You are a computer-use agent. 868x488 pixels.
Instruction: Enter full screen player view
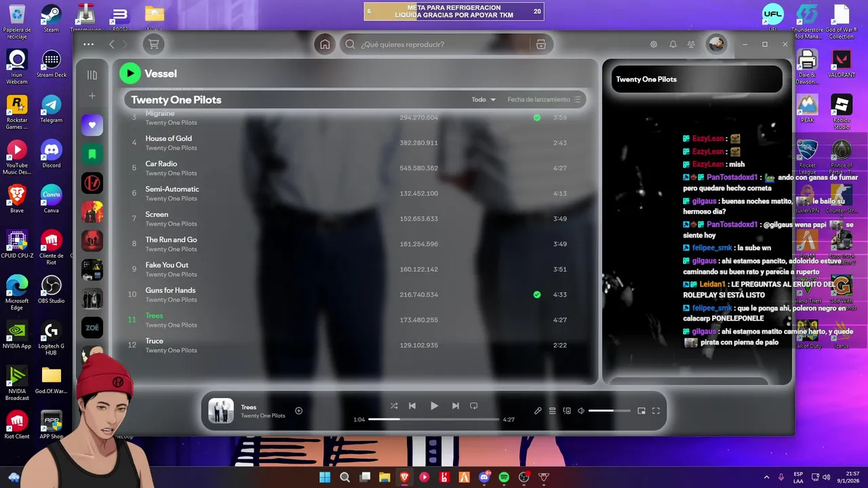coord(656,411)
